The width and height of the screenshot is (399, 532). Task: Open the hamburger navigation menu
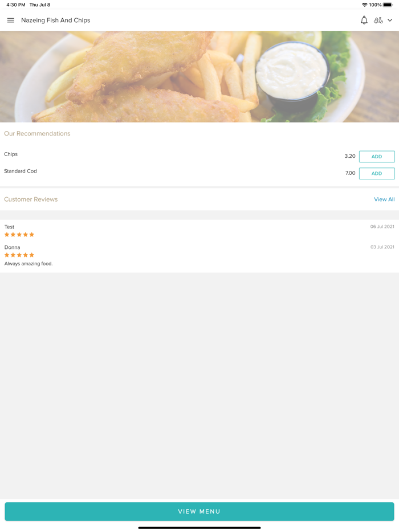pyautogui.click(x=10, y=20)
